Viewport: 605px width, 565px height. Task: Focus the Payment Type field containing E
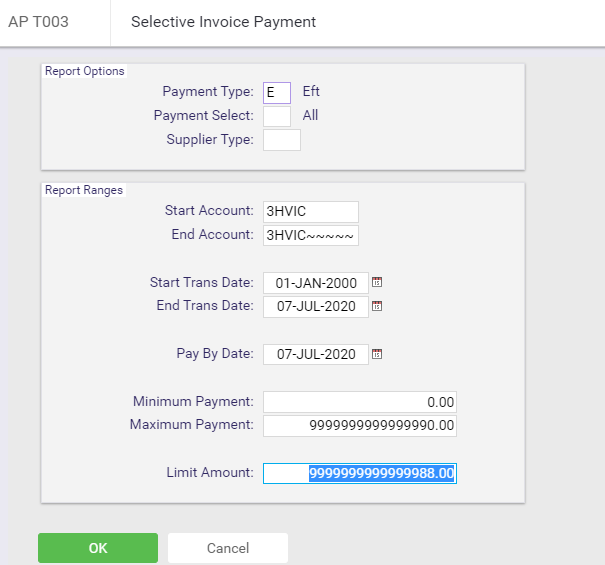point(277,93)
